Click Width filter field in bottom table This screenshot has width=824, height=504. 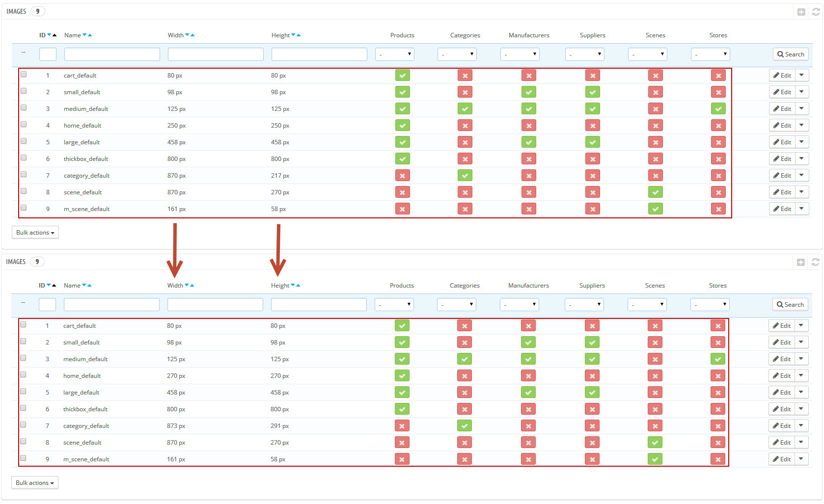click(215, 305)
